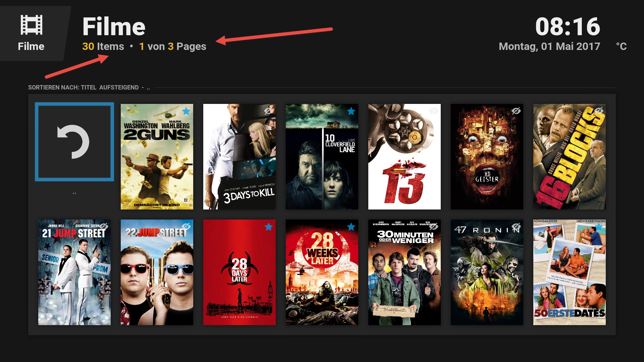Open the 28 Days Later poster
644x362 pixels.
tap(239, 272)
